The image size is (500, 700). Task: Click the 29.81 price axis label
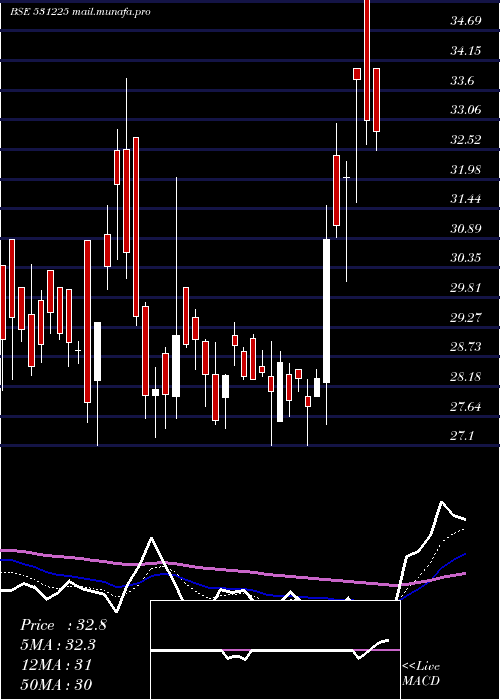pos(466,288)
